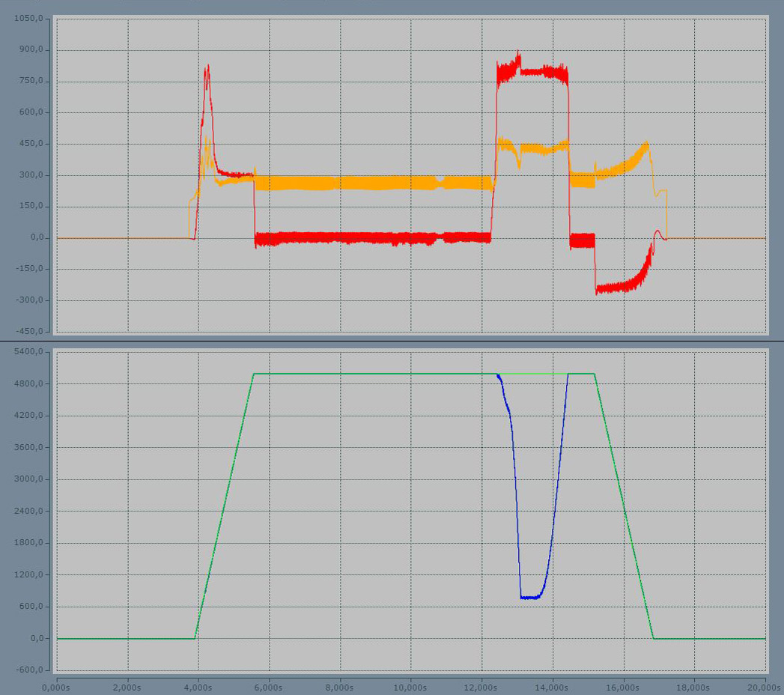784x695 pixels.
Task: Click the 16,000s time axis label
Action: (624, 688)
